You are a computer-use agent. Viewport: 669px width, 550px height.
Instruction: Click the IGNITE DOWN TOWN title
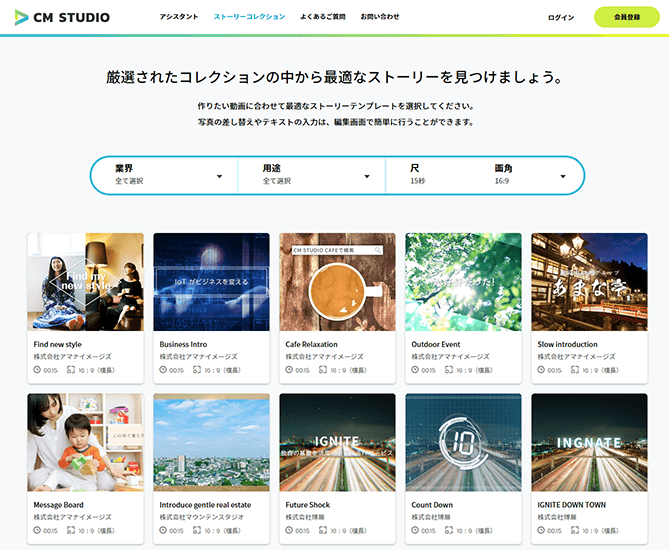coord(572,505)
